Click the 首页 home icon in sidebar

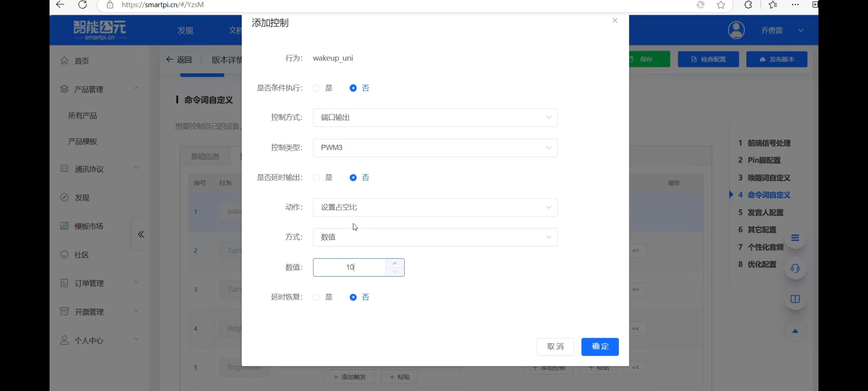point(64,60)
